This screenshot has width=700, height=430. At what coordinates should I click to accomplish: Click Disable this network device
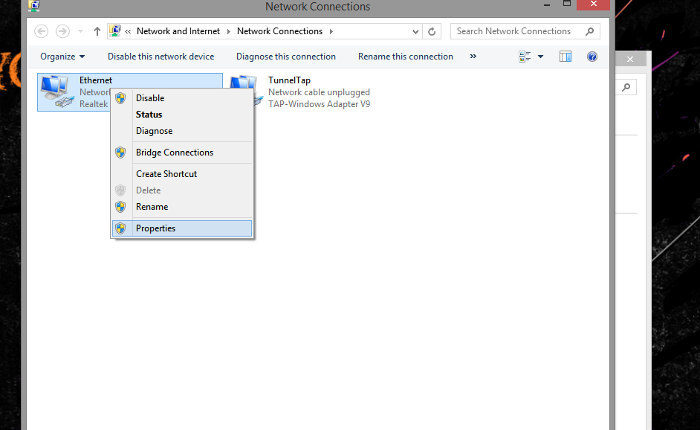click(x=161, y=57)
